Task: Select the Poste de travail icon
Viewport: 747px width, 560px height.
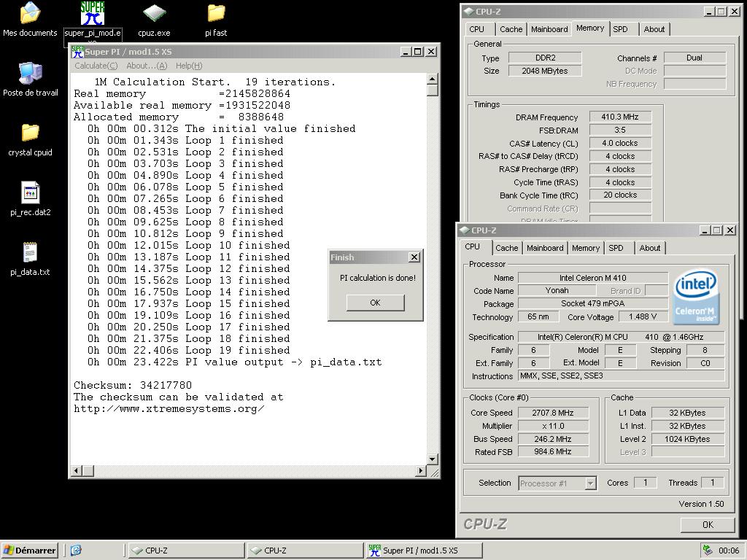Action: [31, 79]
